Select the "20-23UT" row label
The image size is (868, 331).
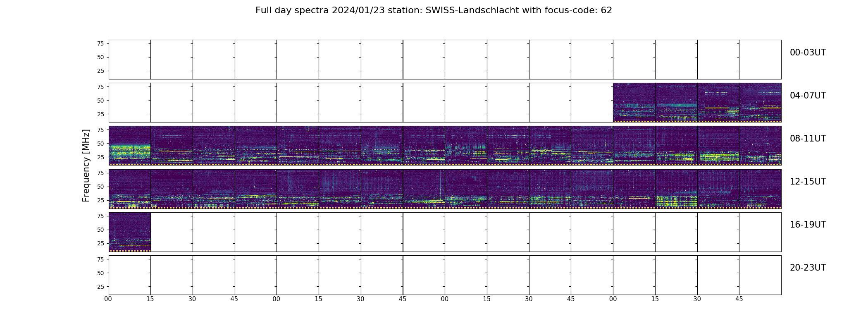[808, 268]
